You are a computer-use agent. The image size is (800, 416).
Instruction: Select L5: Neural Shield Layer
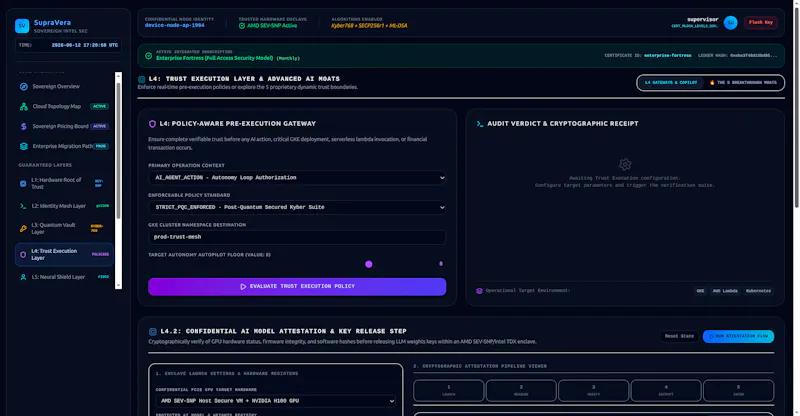coord(64,277)
